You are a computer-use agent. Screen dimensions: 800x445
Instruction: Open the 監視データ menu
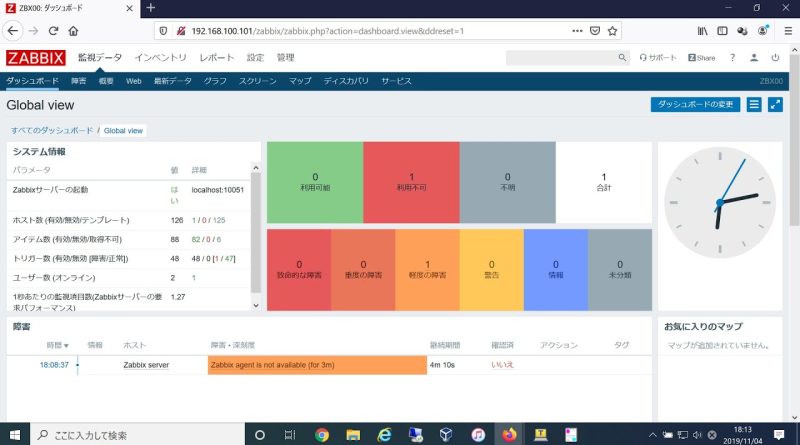(99, 58)
